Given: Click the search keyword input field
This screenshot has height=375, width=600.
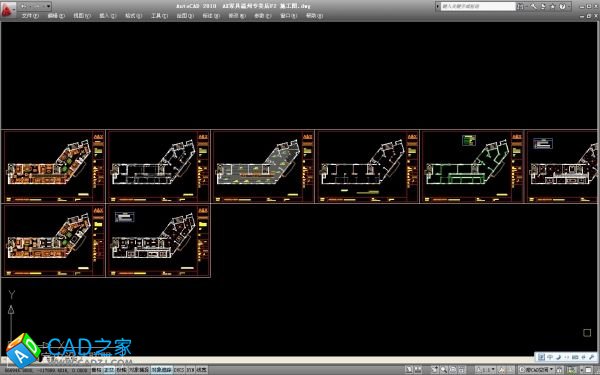Looking at the screenshot, I should click(478, 7).
